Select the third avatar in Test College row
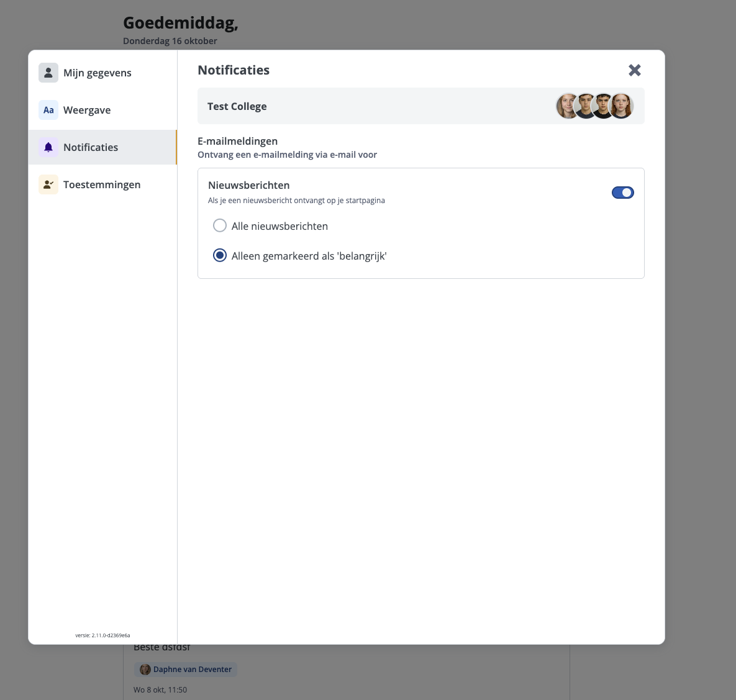The height and width of the screenshot is (700, 736). click(602, 106)
